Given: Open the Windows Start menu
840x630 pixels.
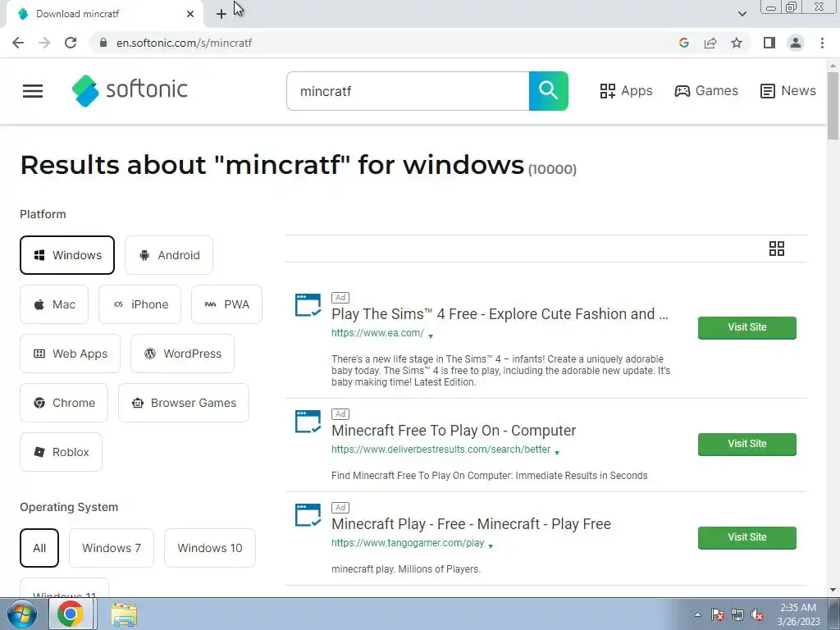Looking at the screenshot, I should [21, 614].
